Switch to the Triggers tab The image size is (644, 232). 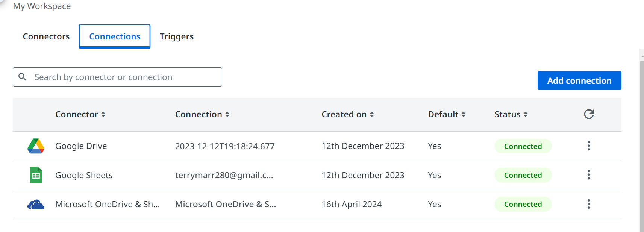tap(177, 36)
